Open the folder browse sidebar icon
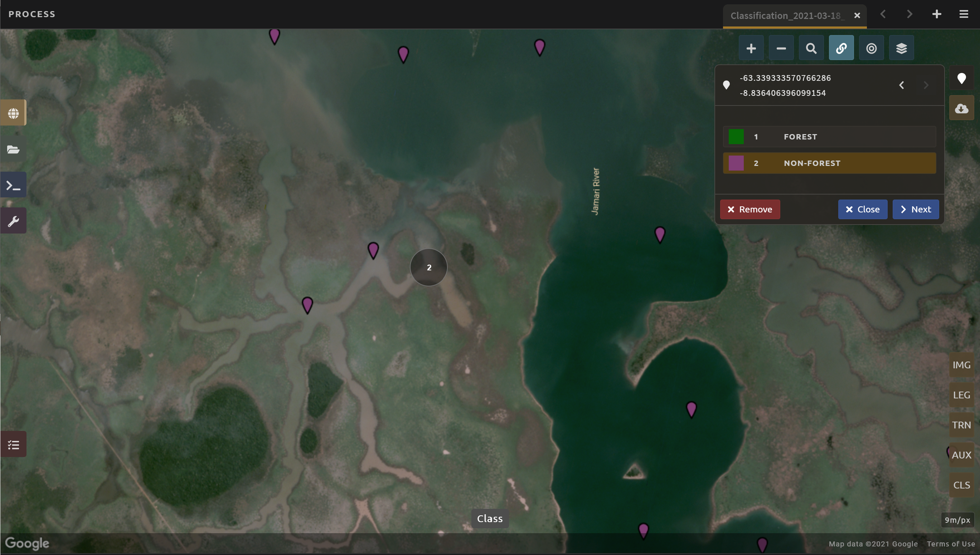 13,149
